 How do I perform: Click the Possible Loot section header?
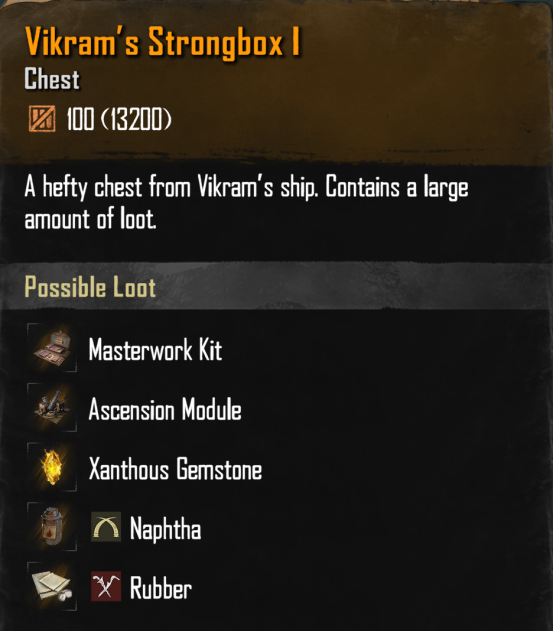90,287
